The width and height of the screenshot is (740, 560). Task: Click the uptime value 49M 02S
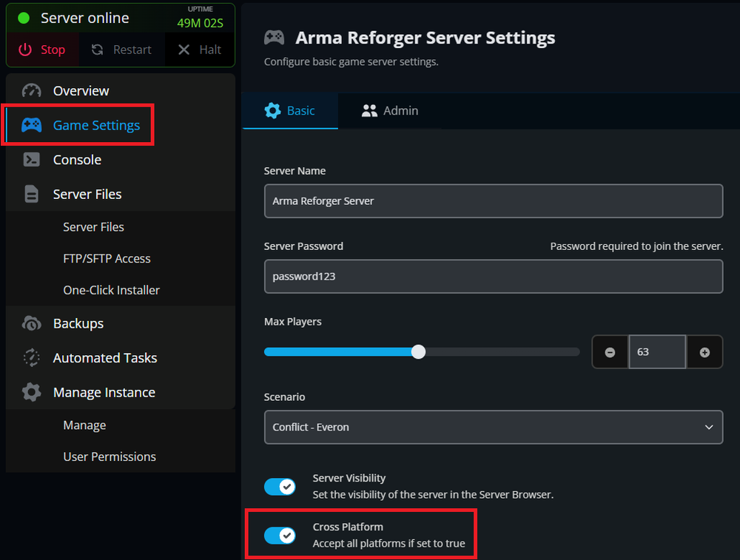pyautogui.click(x=200, y=23)
